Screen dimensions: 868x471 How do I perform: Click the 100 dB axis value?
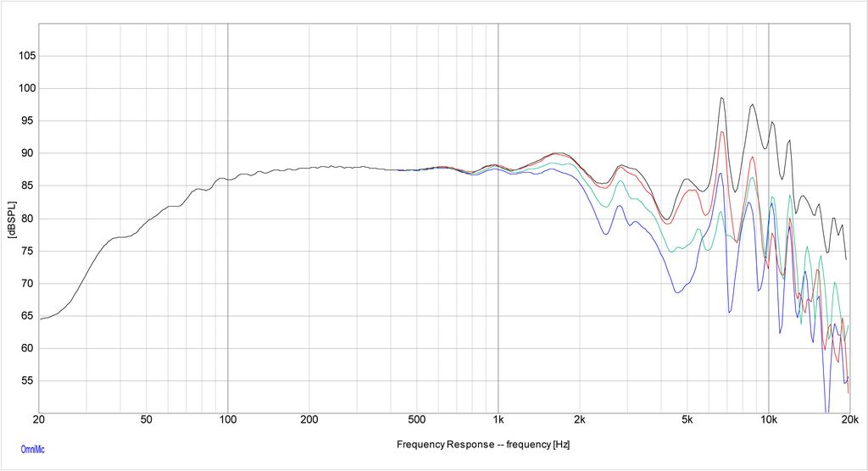pyautogui.click(x=27, y=89)
